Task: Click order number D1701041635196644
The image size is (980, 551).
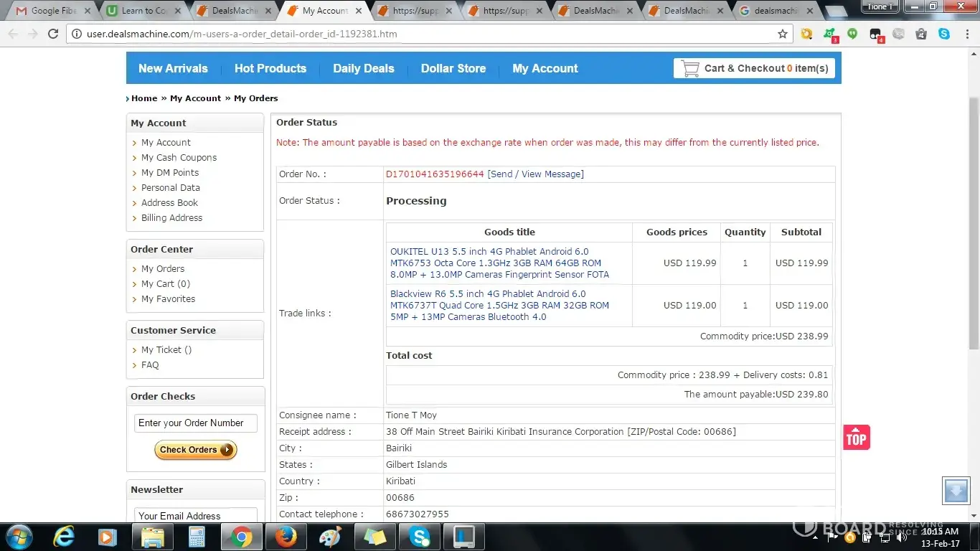Action: tap(435, 174)
